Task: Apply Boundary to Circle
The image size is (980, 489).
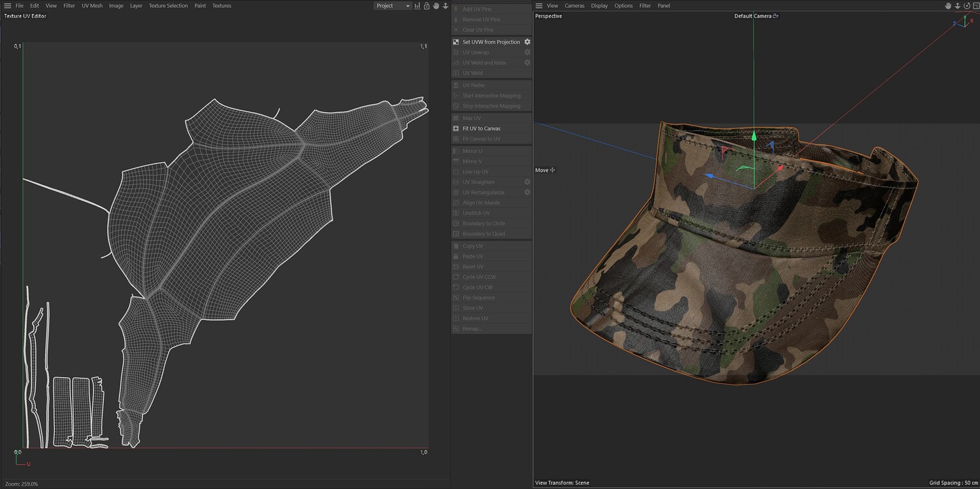Action: point(491,224)
